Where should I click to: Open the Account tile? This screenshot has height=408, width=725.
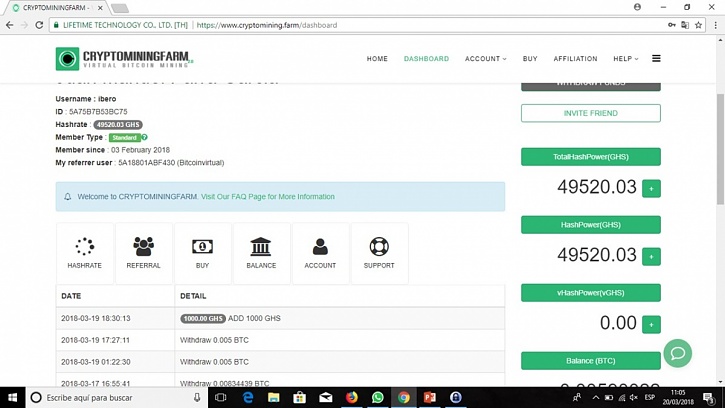tap(320, 252)
